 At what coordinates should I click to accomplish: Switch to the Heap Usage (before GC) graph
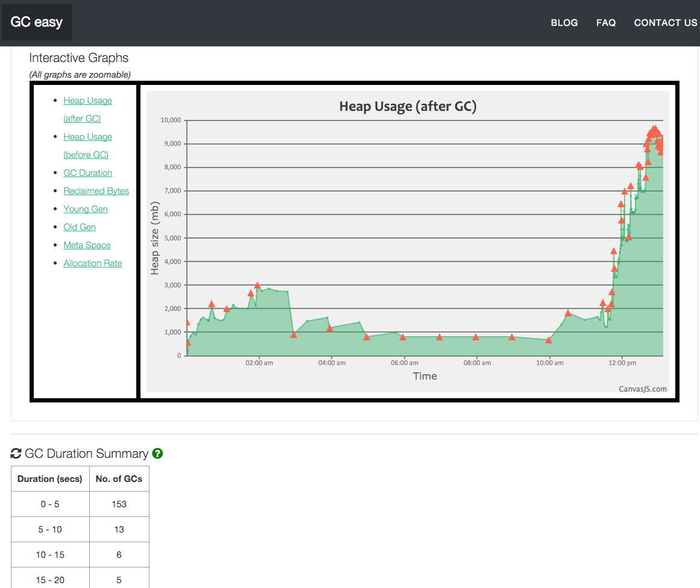tap(87, 137)
